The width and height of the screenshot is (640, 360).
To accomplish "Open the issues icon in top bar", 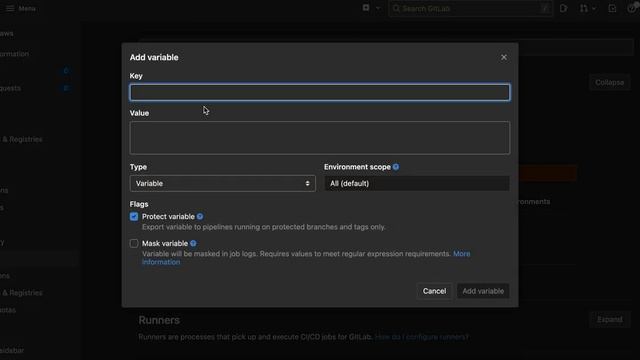I will [564, 8].
